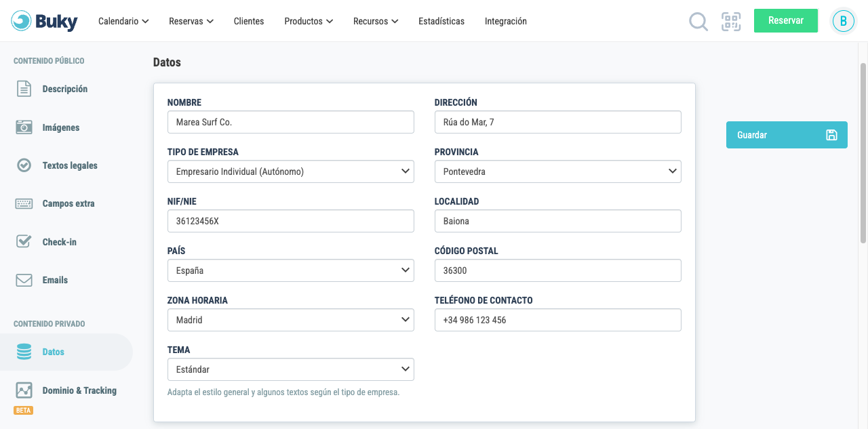Open Textos legales in the sidebar

pyautogui.click(x=70, y=165)
